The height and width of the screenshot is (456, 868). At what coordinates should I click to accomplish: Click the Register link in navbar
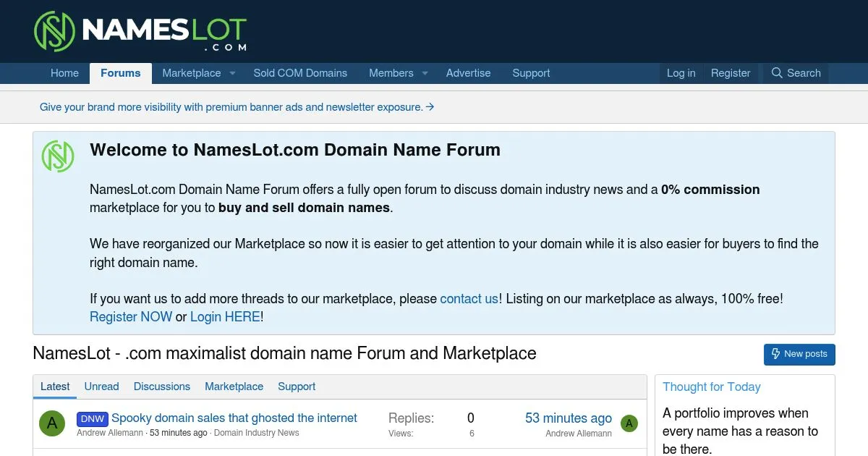coord(731,73)
